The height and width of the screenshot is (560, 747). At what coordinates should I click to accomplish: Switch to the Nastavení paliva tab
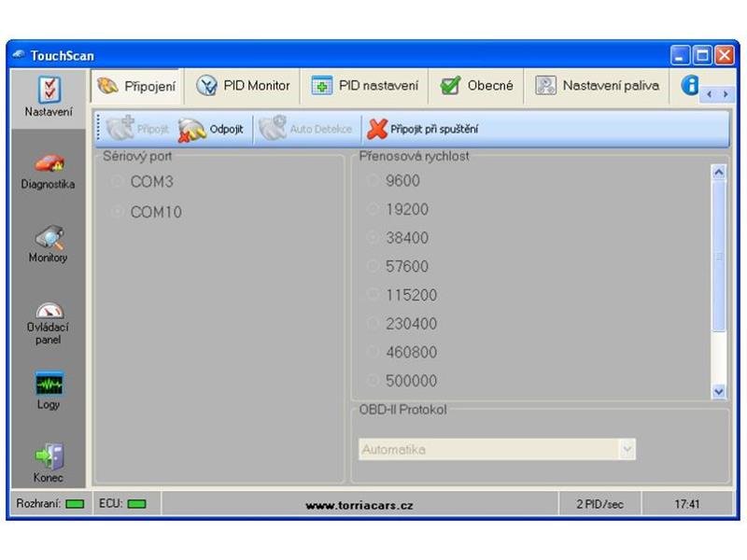[x=597, y=86]
